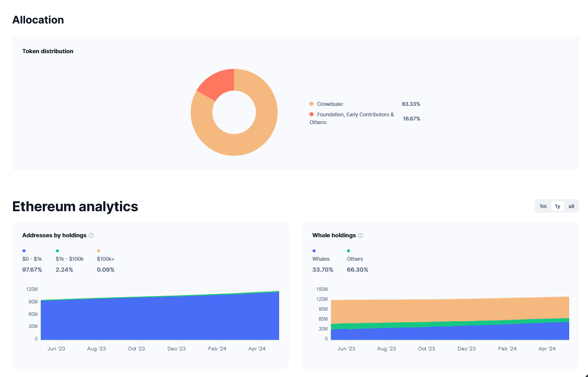Click the blue area in Addresses chart

157,321
